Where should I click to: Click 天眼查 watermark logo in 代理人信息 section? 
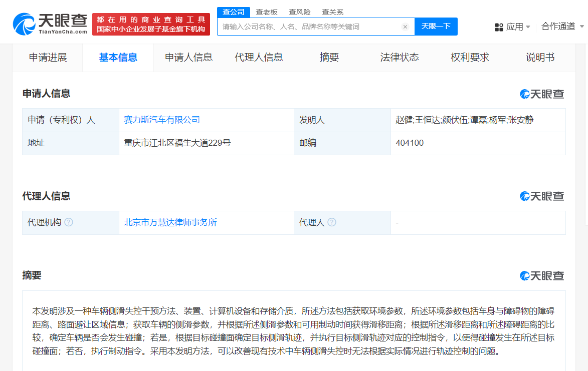click(x=542, y=196)
